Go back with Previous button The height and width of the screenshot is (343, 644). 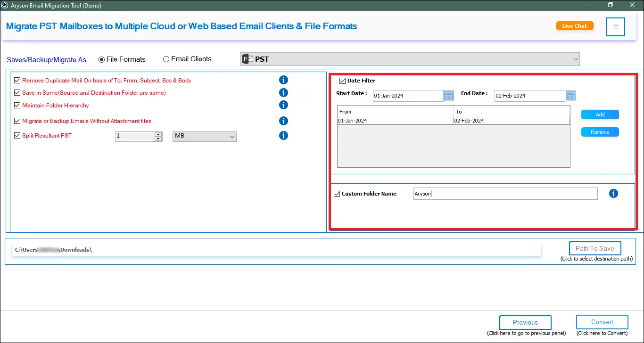[525, 323]
